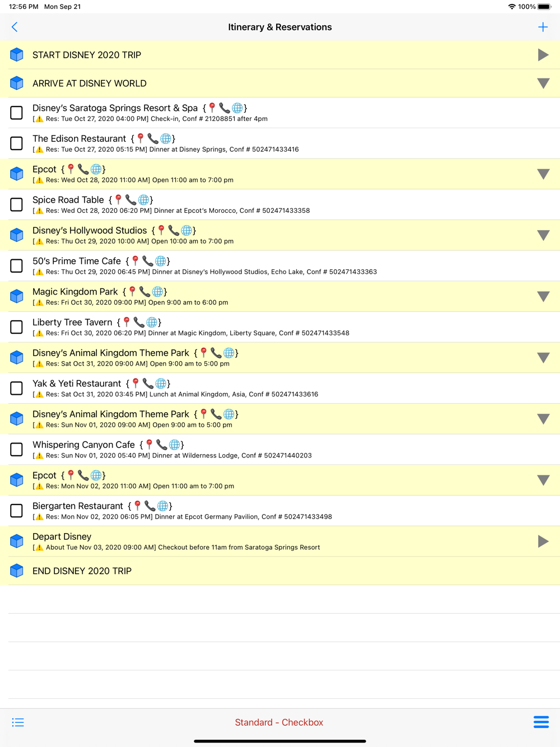
Task: Tap the map pin icon for 50's Prime Time Cafe
Action: [x=135, y=261]
